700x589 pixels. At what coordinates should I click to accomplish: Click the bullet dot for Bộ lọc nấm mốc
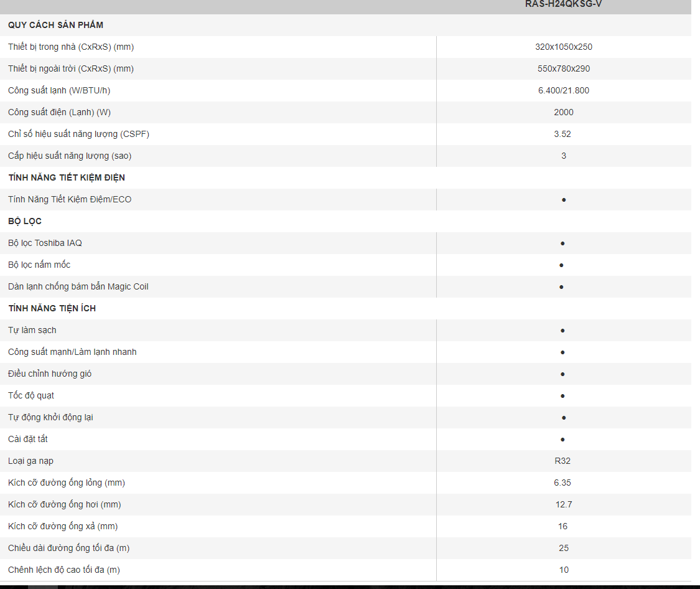tap(561, 265)
